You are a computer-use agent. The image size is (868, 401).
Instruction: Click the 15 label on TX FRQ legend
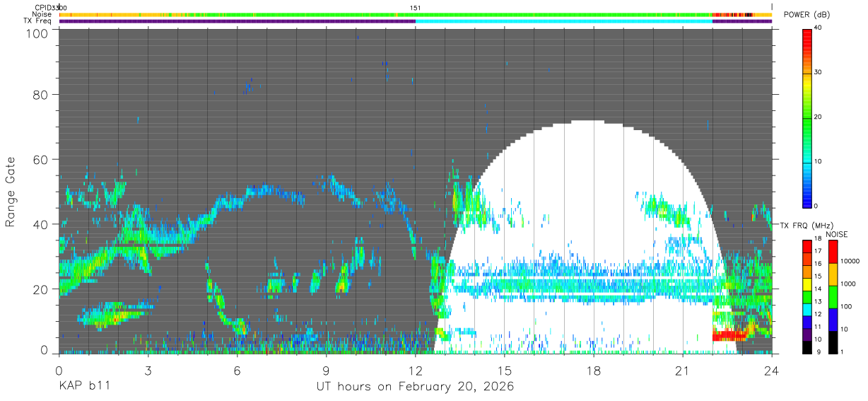pyautogui.click(x=819, y=274)
